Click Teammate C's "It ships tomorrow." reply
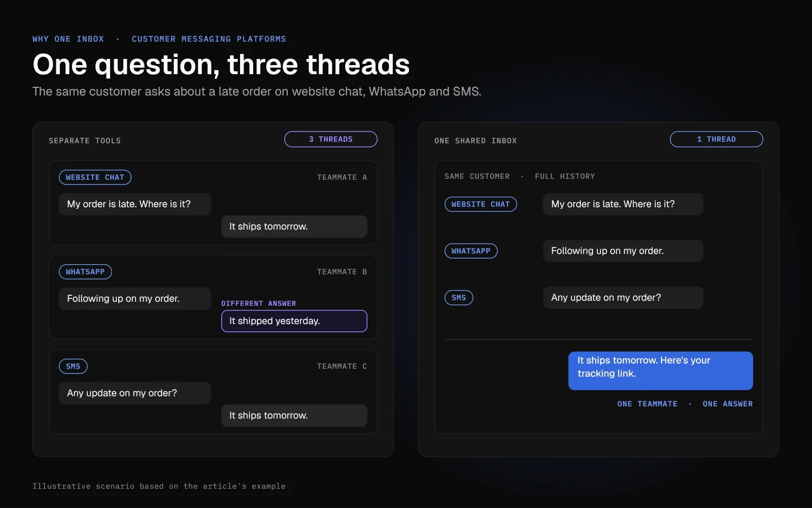The width and height of the screenshot is (812, 508). tap(294, 416)
